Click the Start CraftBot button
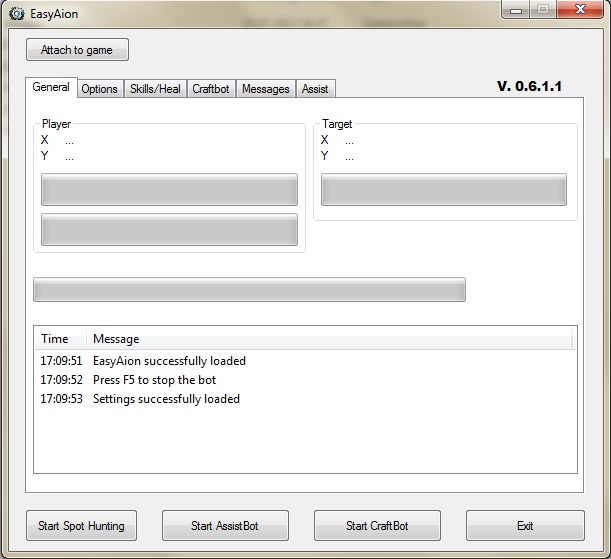The height and width of the screenshot is (559, 611). click(x=377, y=526)
